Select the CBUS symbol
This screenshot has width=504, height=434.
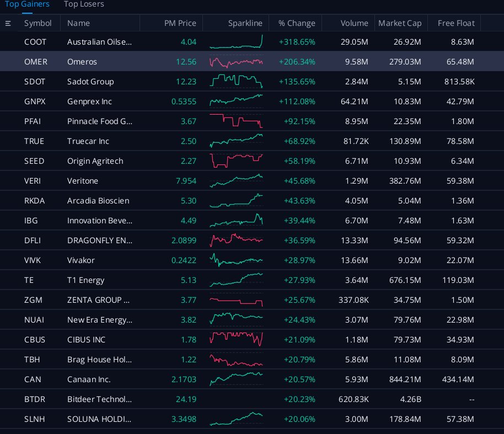pyautogui.click(x=35, y=340)
